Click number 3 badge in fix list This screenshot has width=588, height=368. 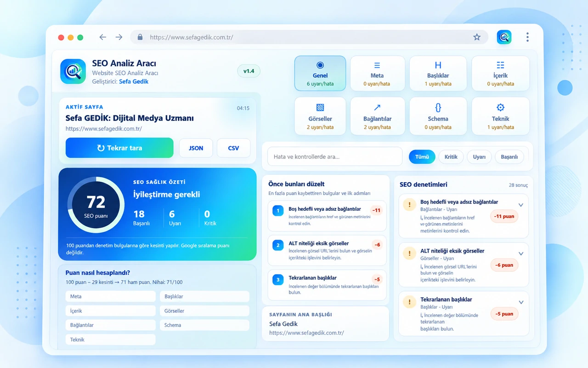pos(278,279)
